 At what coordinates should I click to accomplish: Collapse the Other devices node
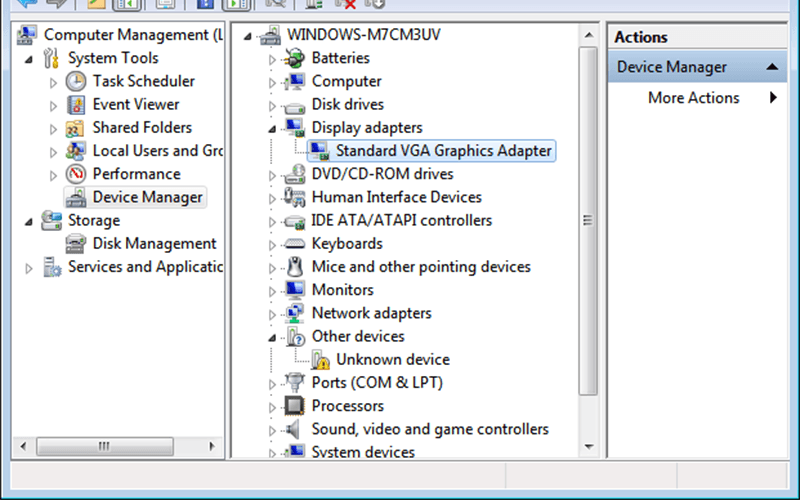272,338
